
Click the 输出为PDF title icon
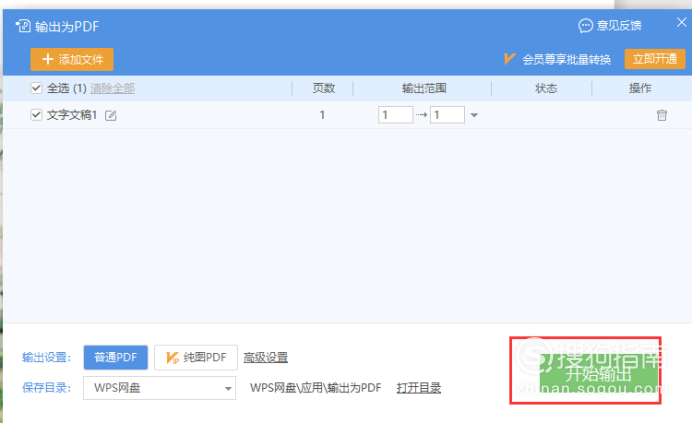tap(23, 26)
